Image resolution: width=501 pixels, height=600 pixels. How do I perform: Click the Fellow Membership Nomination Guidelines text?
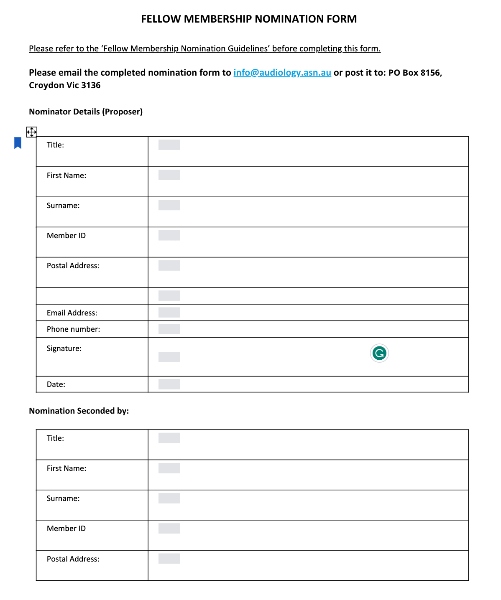[186, 49]
